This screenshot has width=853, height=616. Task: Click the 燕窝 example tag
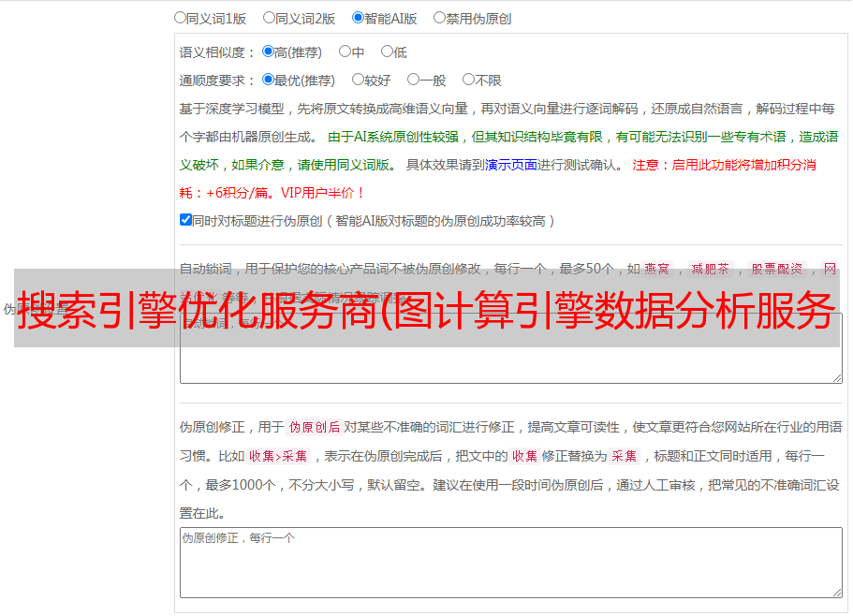point(657,269)
